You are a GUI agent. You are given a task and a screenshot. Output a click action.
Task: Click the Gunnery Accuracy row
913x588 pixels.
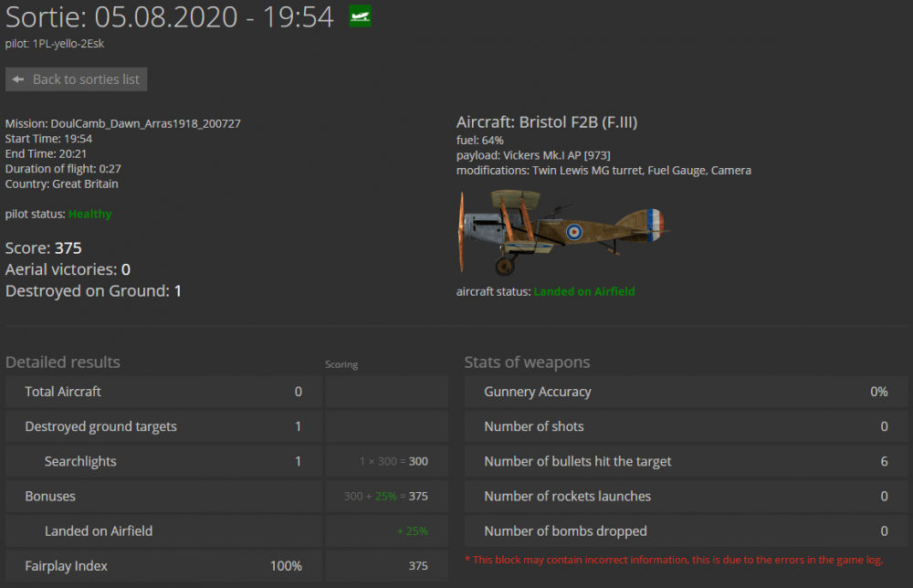point(686,392)
